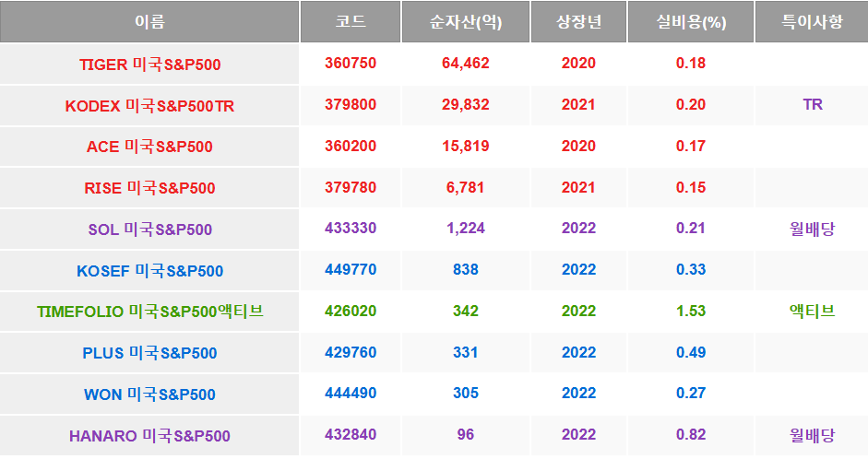Click listing year 2022 in HANARO row
Screen dimensions: 868x459
(578, 434)
